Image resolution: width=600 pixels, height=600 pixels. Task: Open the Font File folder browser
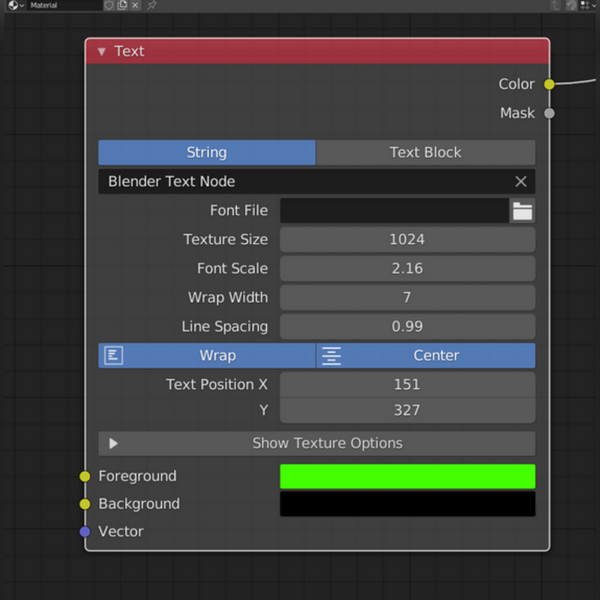click(x=522, y=210)
